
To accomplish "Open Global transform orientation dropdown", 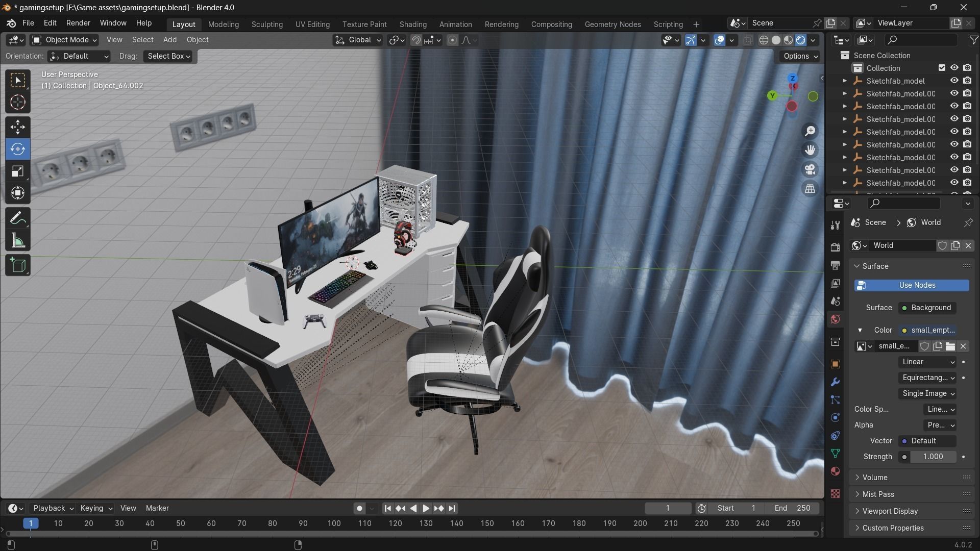I will coord(358,40).
